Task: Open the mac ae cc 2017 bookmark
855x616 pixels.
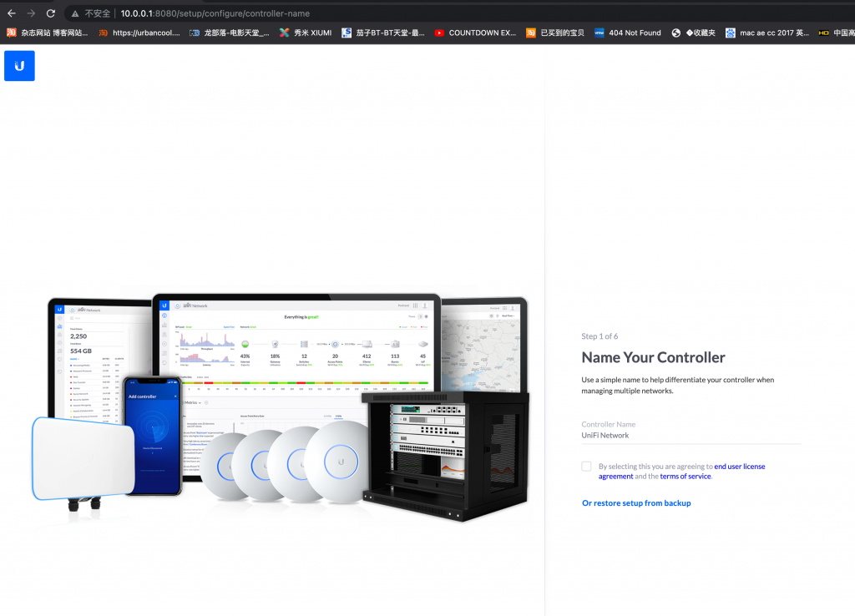Action: point(767,33)
